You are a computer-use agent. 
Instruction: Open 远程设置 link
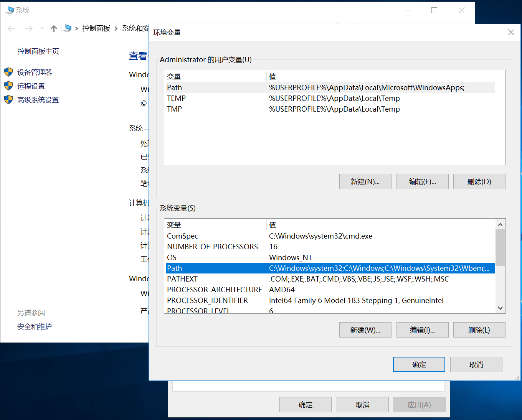(31, 86)
